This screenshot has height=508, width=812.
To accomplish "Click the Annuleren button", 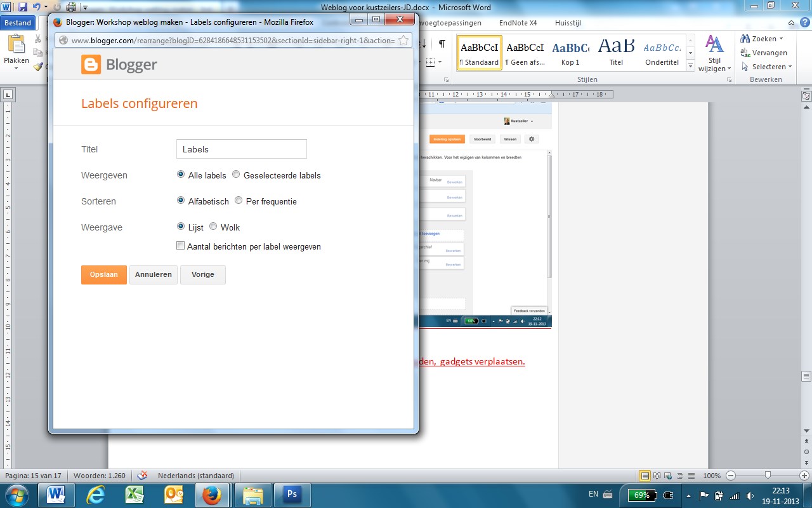I will click(x=154, y=275).
